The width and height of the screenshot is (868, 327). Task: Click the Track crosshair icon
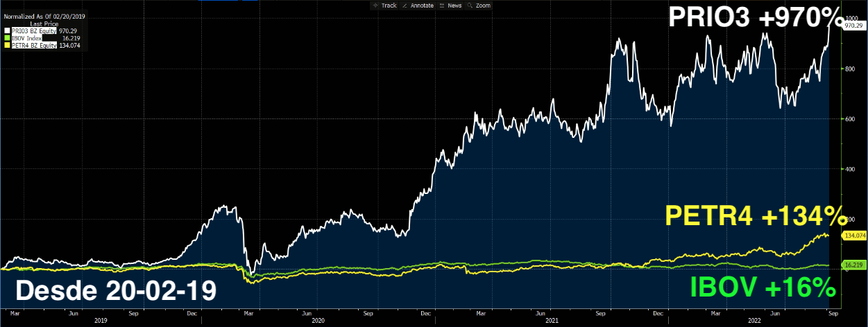375,6
